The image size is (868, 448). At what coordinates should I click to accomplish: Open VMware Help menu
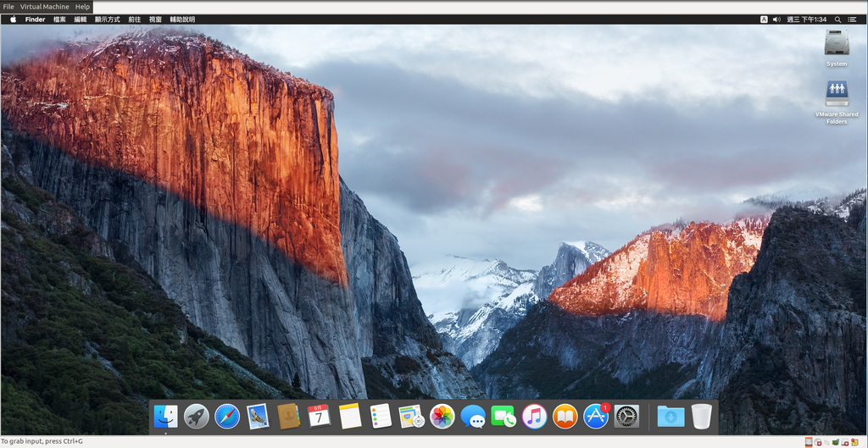pos(82,7)
